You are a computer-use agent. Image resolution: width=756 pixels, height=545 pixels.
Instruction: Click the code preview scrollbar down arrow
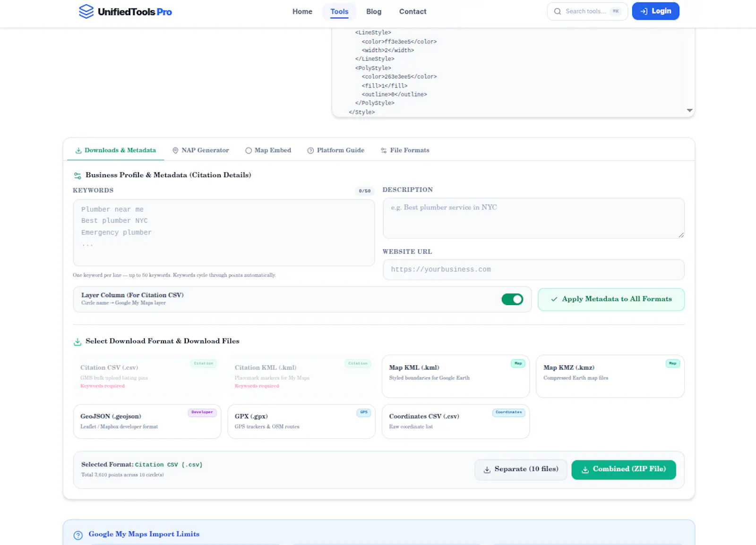[689, 111]
